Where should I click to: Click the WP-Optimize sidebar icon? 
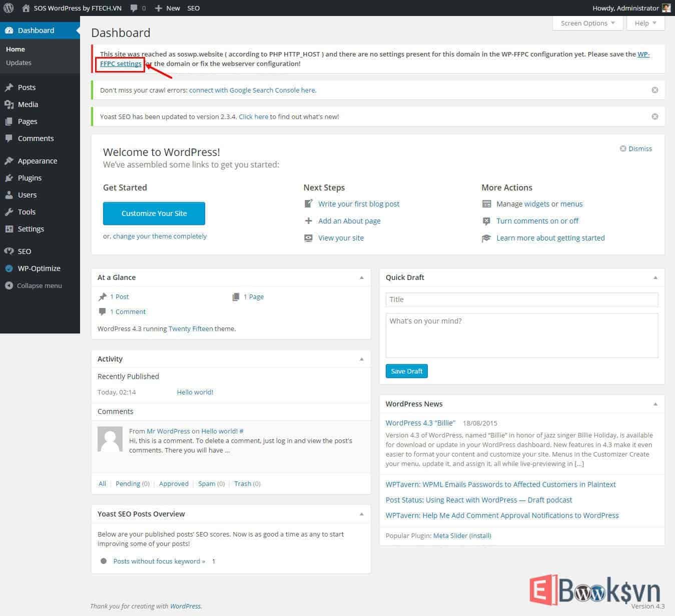click(x=9, y=268)
